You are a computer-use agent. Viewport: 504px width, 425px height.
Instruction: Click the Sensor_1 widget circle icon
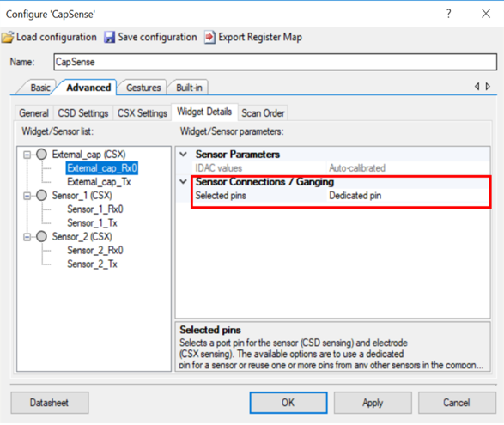click(x=41, y=196)
